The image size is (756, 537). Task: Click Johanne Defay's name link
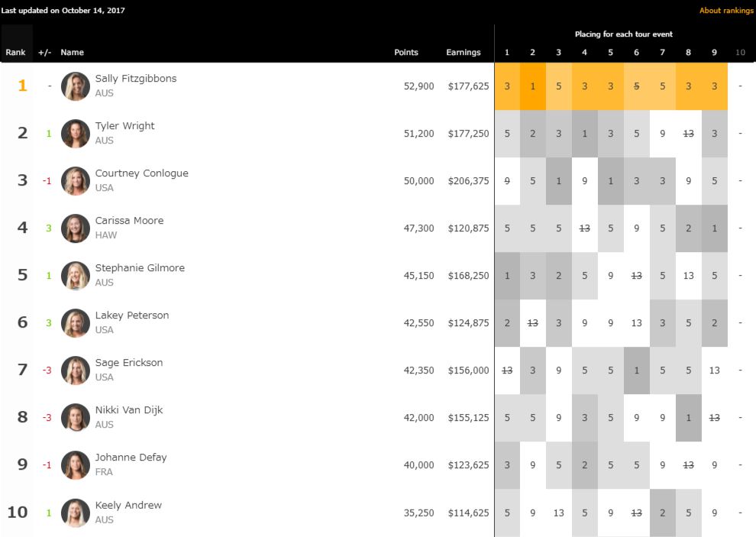[131, 458]
